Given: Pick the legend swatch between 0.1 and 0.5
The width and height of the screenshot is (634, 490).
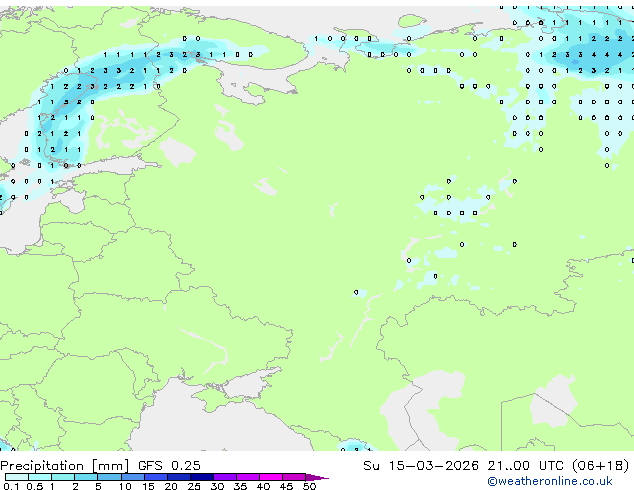Looking at the screenshot, I should 17,477.
